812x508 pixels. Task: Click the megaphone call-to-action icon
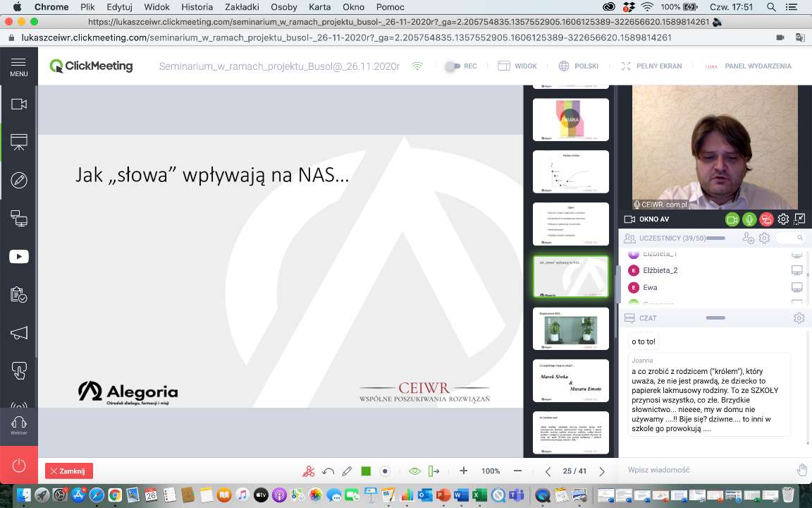point(19,332)
